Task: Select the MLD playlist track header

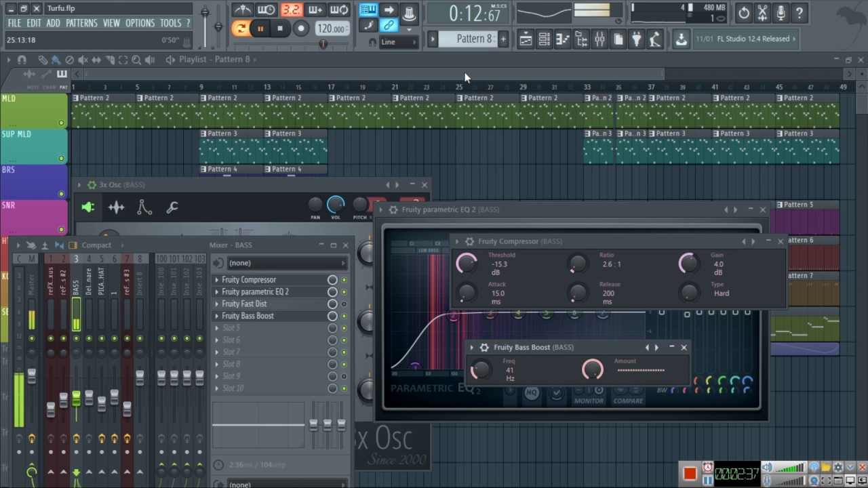Action: coord(34,111)
